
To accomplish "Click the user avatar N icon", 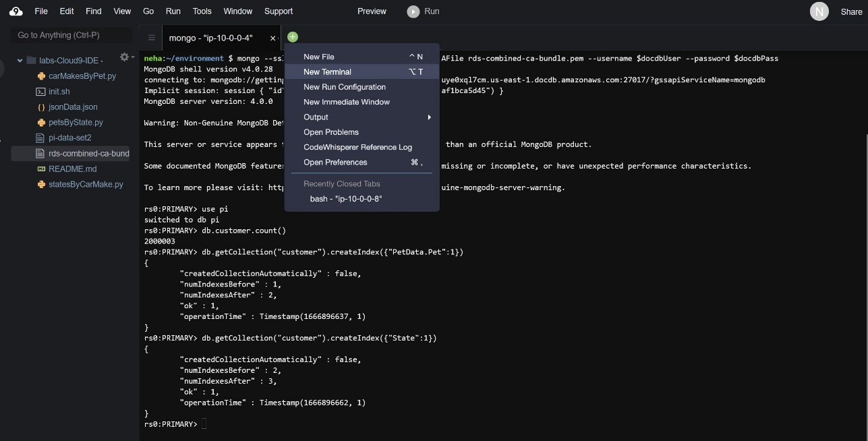I will (819, 11).
